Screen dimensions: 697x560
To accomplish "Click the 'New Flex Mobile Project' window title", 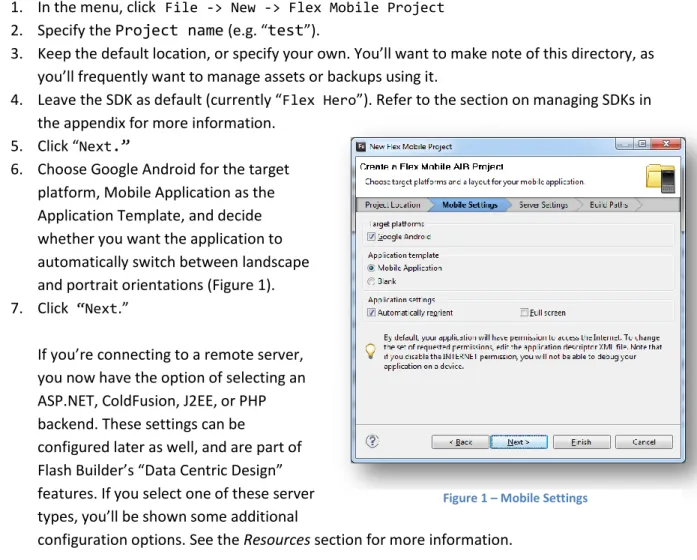I will point(410,146).
